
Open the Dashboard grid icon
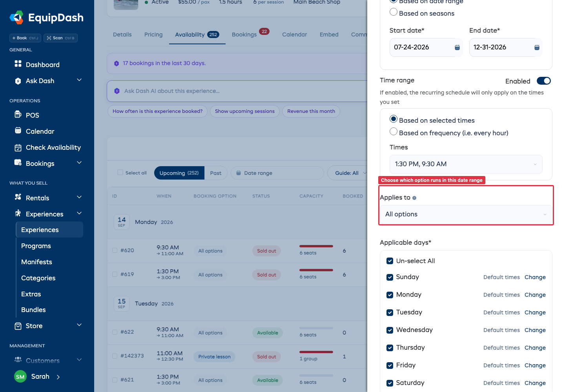[x=18, y=64]
